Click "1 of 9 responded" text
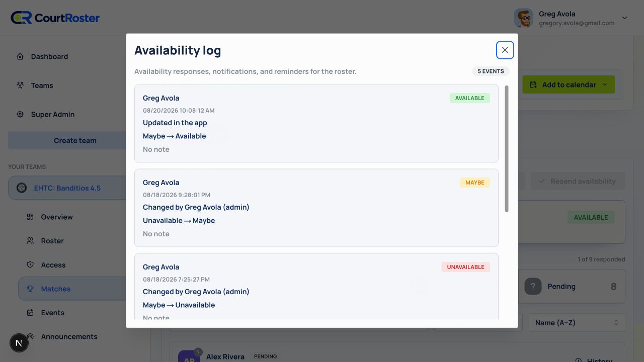 tap(601, 259)
